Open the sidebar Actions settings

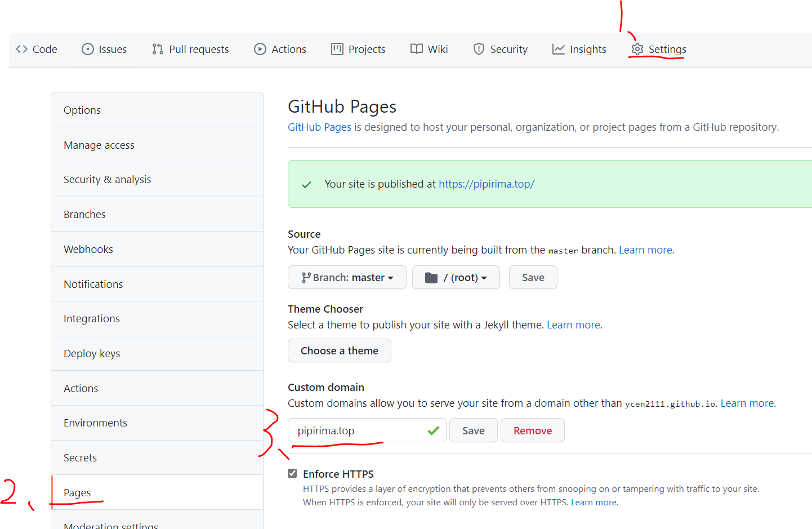(157, 388)
